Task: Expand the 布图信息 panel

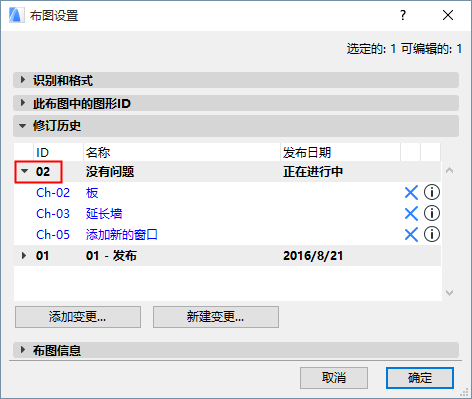Action: pos(23,350)
